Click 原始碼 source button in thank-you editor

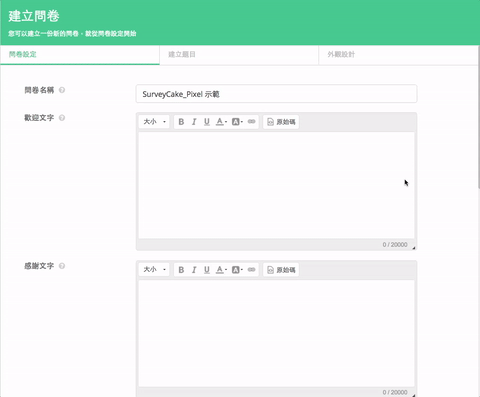point(281,270)
